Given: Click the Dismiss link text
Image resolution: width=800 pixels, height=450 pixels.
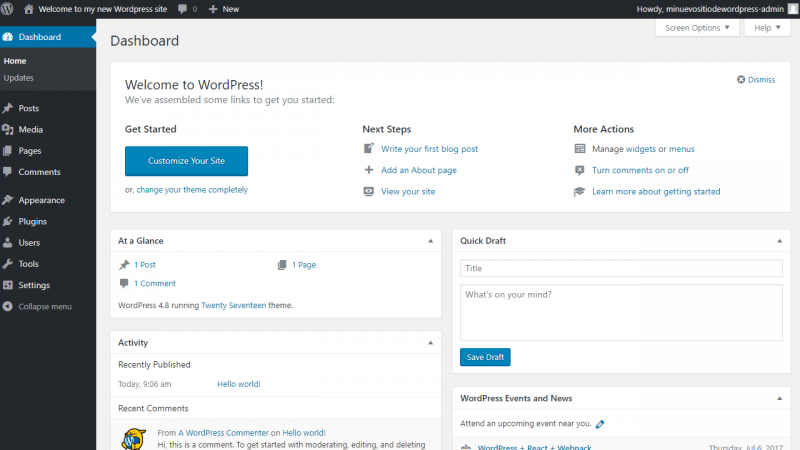Looking at the screenshot, I should click(x=761, y=80).
